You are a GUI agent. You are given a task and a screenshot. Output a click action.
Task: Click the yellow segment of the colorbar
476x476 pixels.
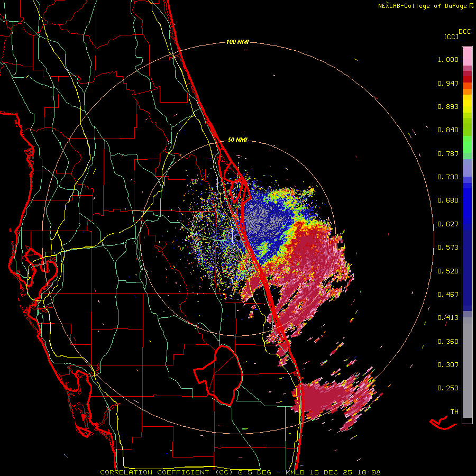point(467,104)
